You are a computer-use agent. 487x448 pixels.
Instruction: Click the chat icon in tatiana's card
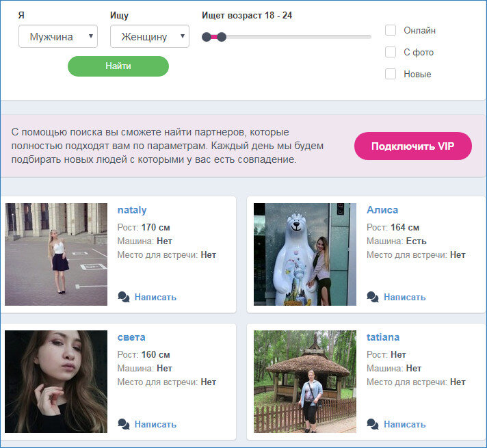[373, 424]
